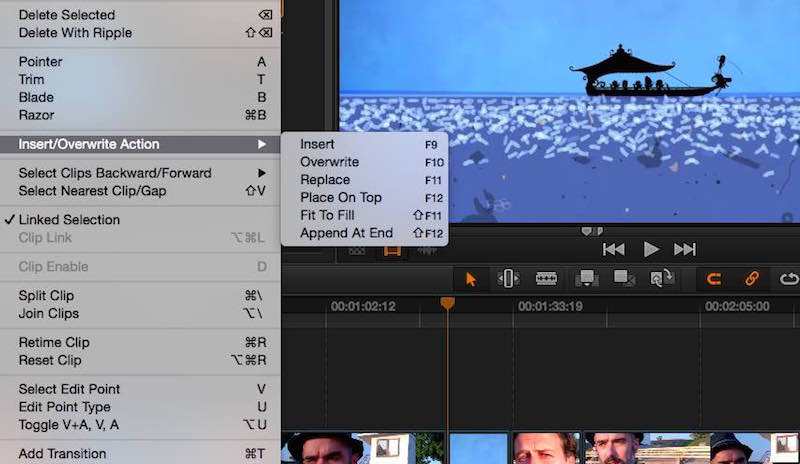Select the Razor blade tool icon
The width and height of the screenshot is (800, 464).
[546, 279]
